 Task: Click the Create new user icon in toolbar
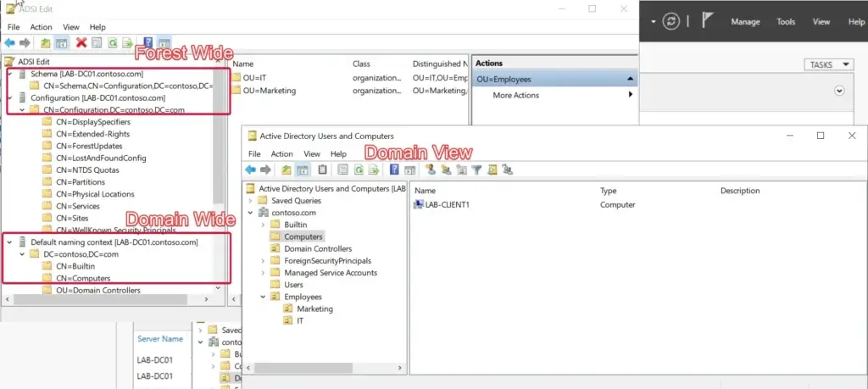(x=430, y=169)
